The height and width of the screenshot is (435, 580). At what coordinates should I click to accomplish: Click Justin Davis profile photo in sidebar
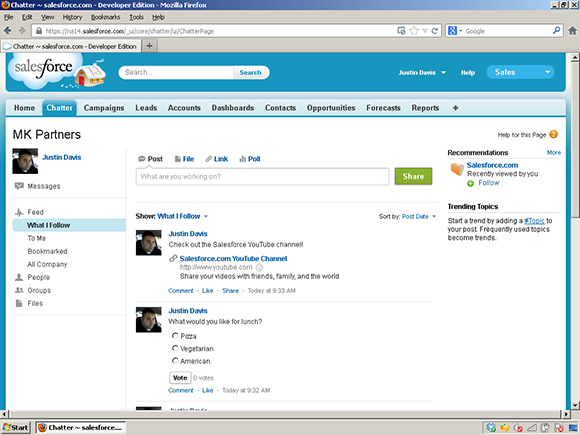25,161
